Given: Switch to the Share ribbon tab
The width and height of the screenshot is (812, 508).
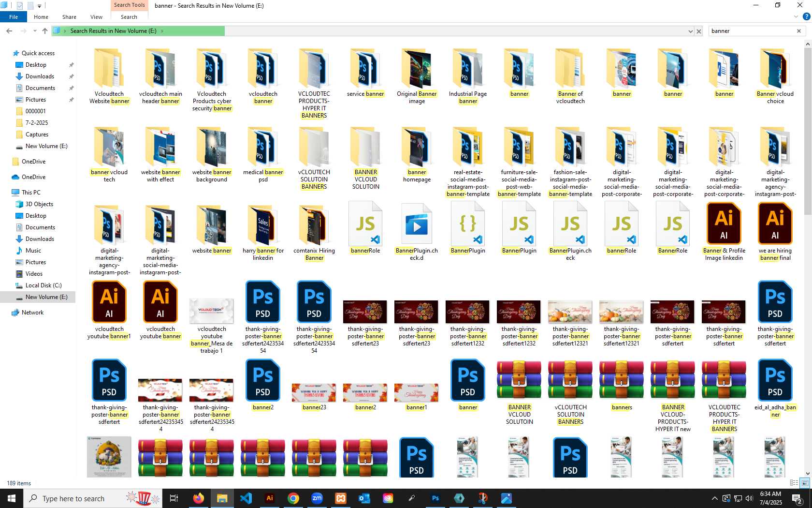Looking at the screenshot, I should click(69, 17).
